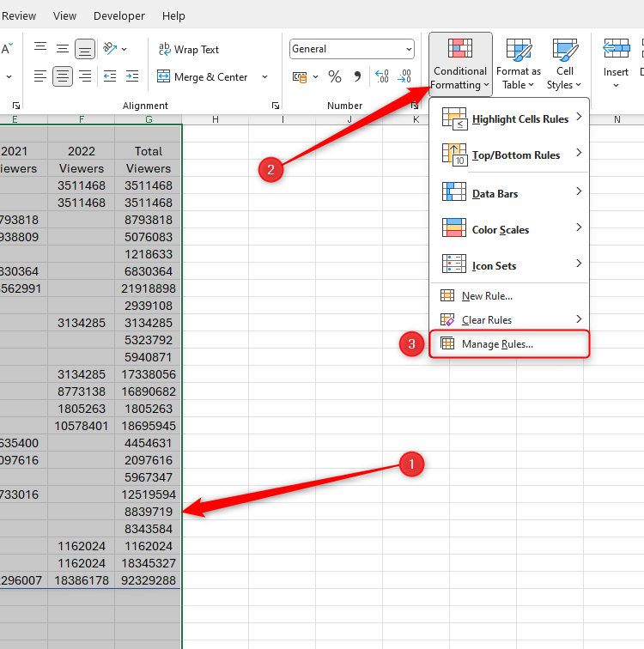Image resolution: width=644 pixels, height=649 pixels.
Task: Click the Increase Decimal button
Action: tap(382, 77)
